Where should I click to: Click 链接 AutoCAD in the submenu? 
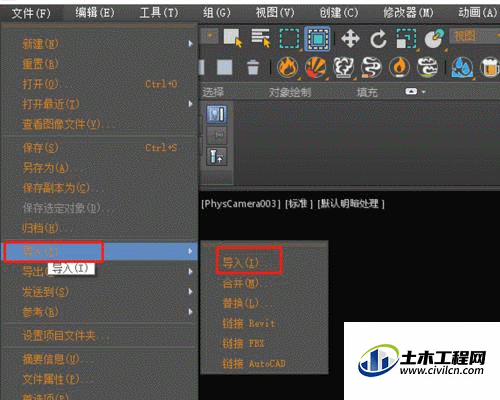[265, 363]
